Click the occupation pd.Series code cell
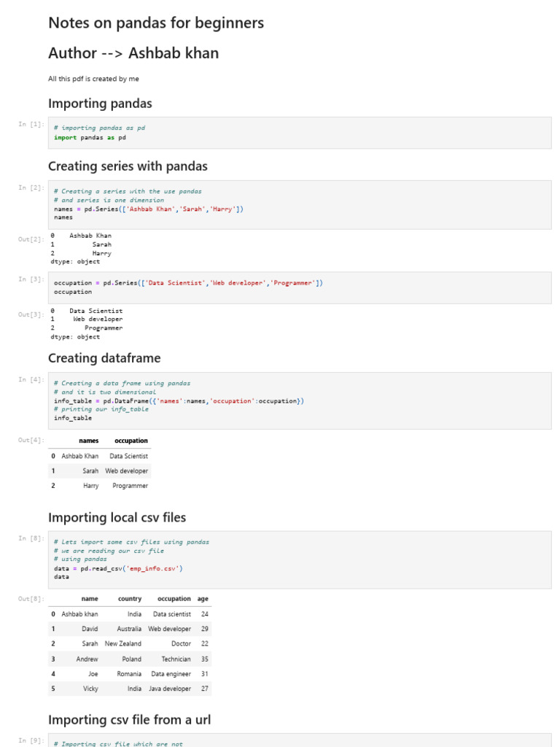This screenshot has height=747, width=560. pos(299,287)
